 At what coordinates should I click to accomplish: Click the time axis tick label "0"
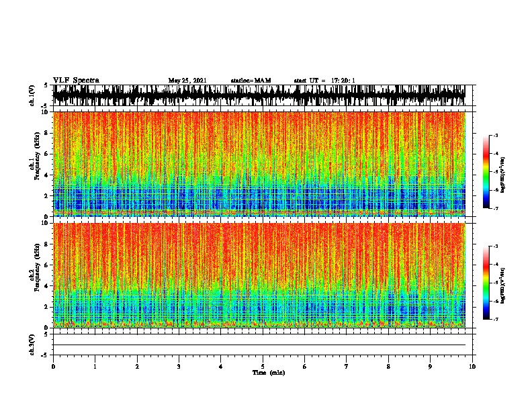(53, 367)
